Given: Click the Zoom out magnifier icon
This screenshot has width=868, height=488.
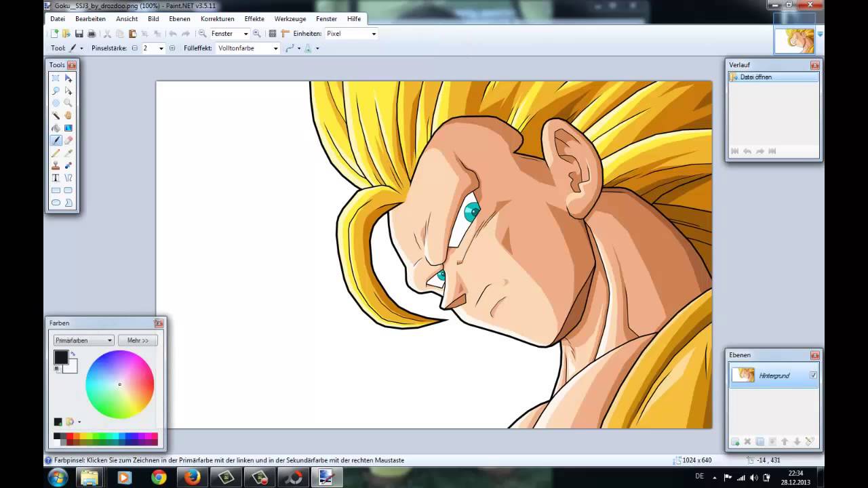Looking at the screenshot, I should pos(202,33).
